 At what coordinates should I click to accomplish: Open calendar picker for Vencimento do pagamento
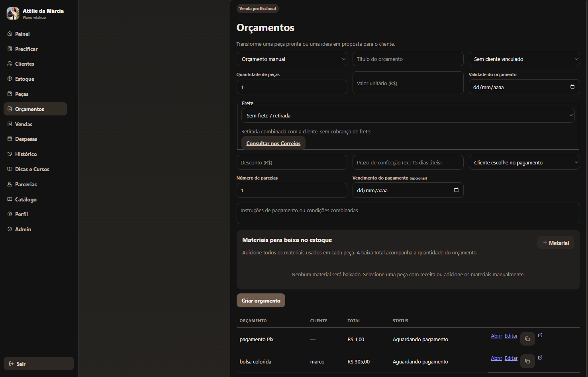pos(456,190)
